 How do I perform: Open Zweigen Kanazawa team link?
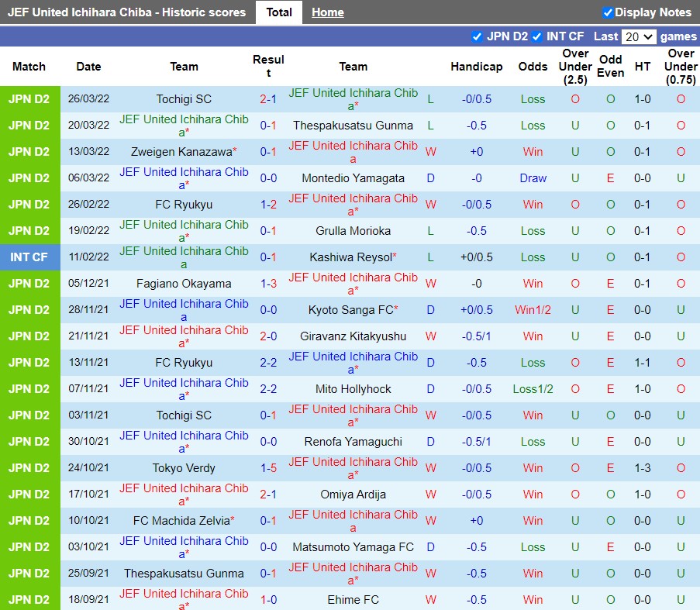pyautogui.click(x=181, y=152)
